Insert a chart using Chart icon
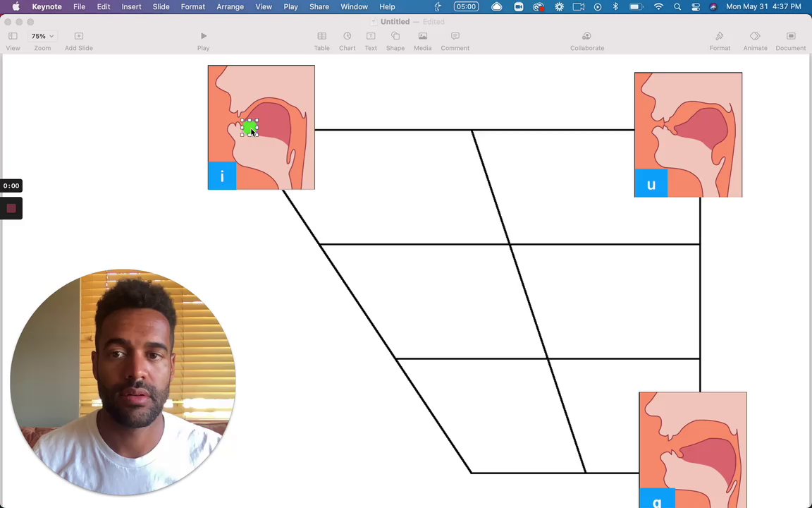The height and width of the screenshot is (508, 812). point(347,36)
